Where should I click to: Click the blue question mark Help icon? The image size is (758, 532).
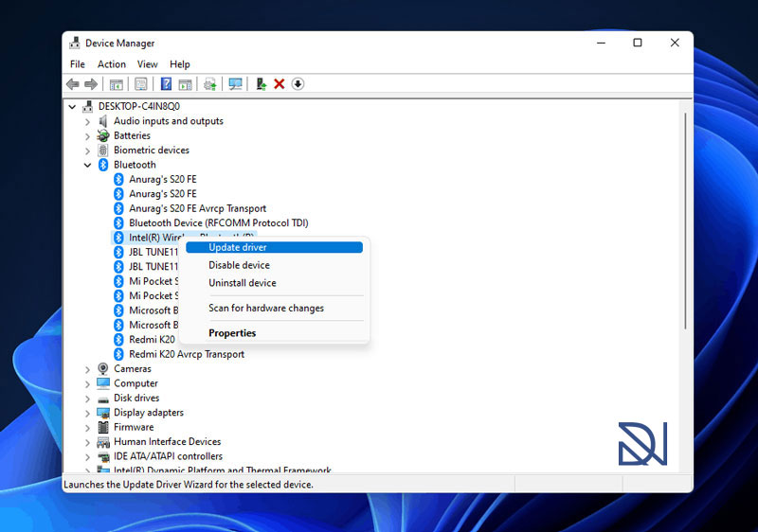click(166, 84)
